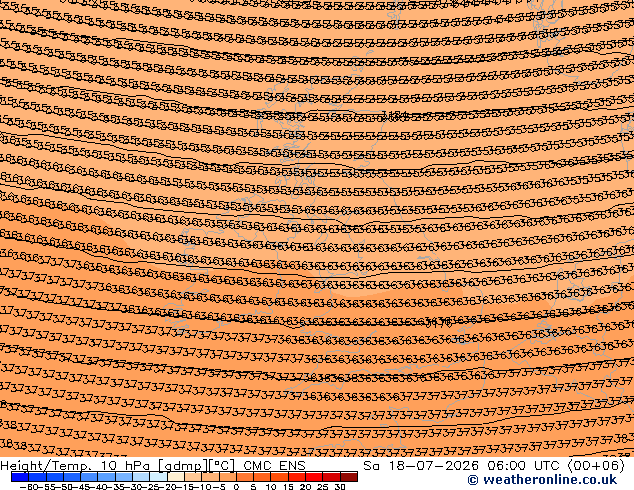The width and height of the screenshot is (634, 490).
Task: Click the '3176' contour label on map
Action: click(x=439, y=322)
